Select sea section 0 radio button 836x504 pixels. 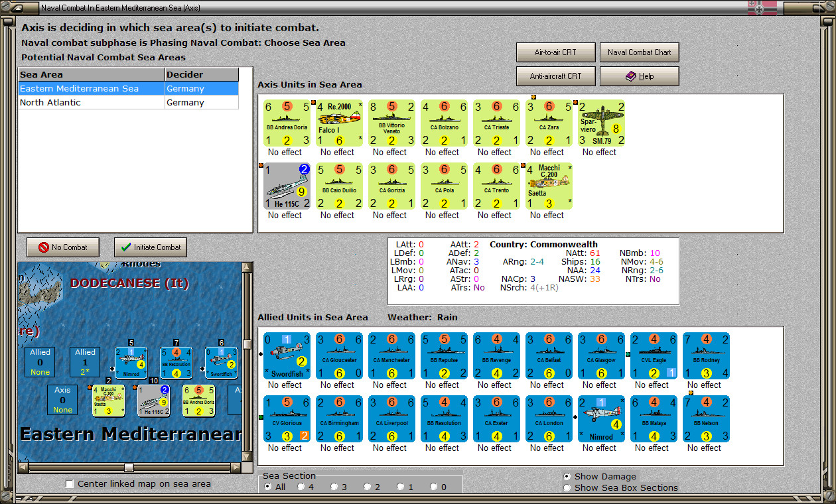434,487
